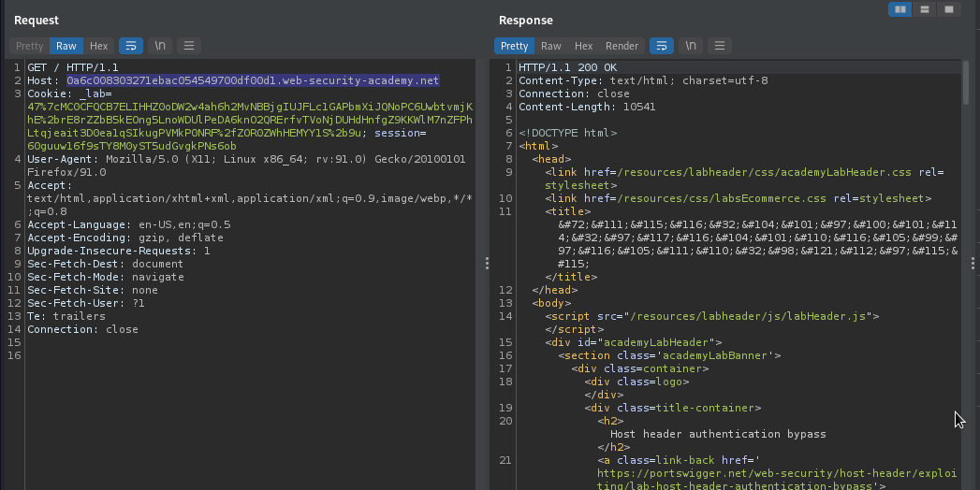
Task: Click the center pane divider handle
Action: [487, 264]
